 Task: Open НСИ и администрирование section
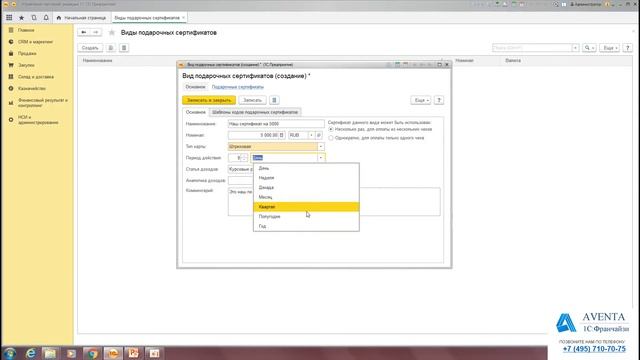point(38,120)
